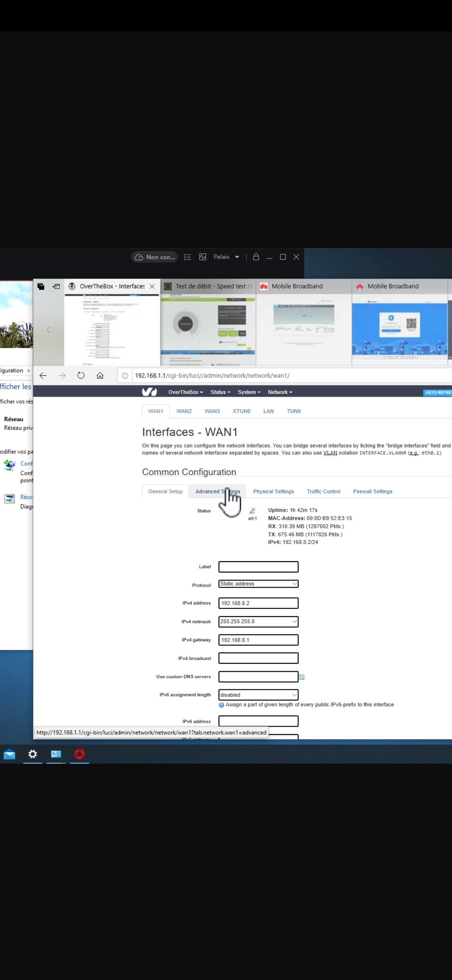Viewport: 452px width, 980px height.
Task: Open the Status menu in navbar
Action: click(220, 392)
